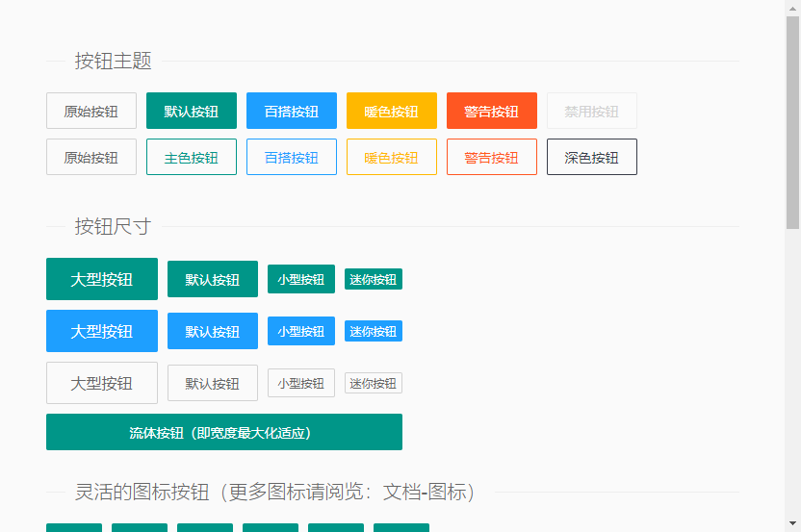Click the solid orange 暖色按钮
801x532 pixels.
click(x=392, y=111)
